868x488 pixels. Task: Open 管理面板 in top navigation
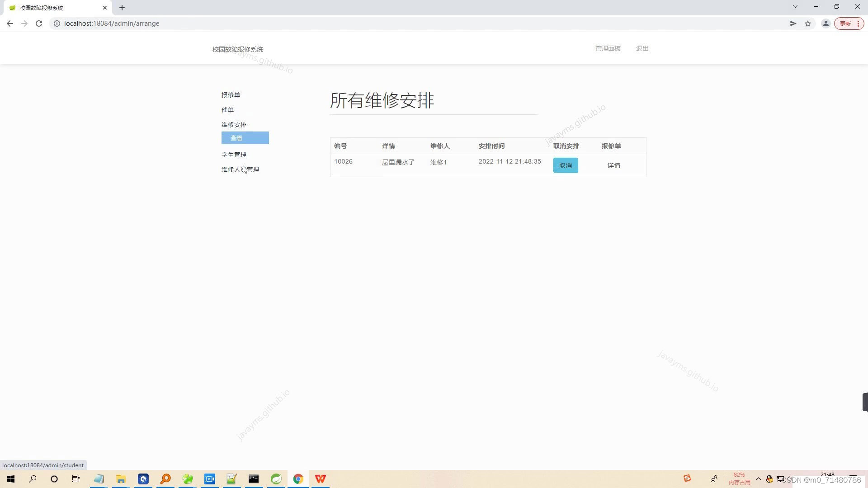[x=608, y=48]
